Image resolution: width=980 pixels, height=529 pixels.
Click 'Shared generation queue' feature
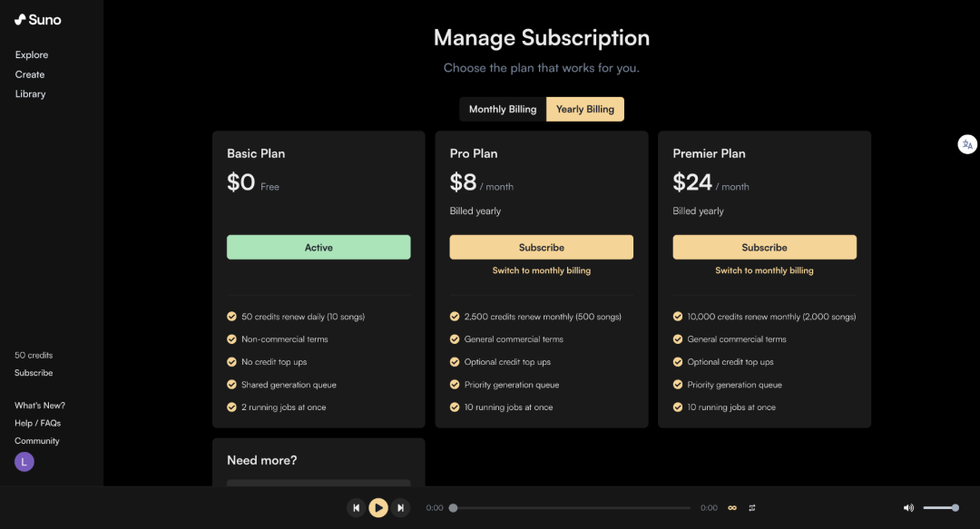[289, 385]
